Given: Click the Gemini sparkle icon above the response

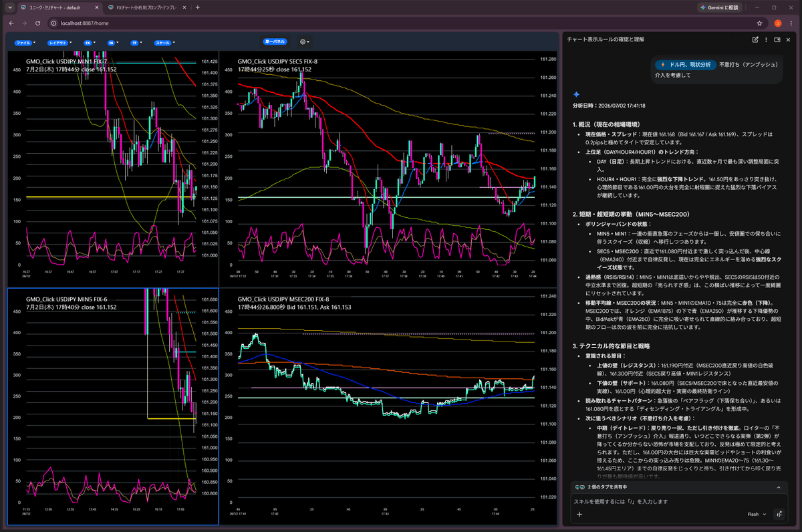Looking at the screenshot, I should click(577, 94).
